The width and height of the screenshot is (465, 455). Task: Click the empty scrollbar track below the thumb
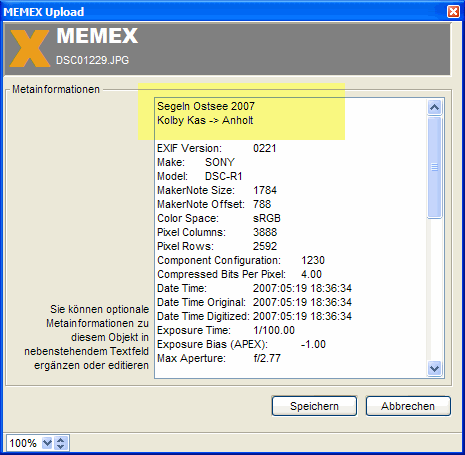tap(434, 289)
